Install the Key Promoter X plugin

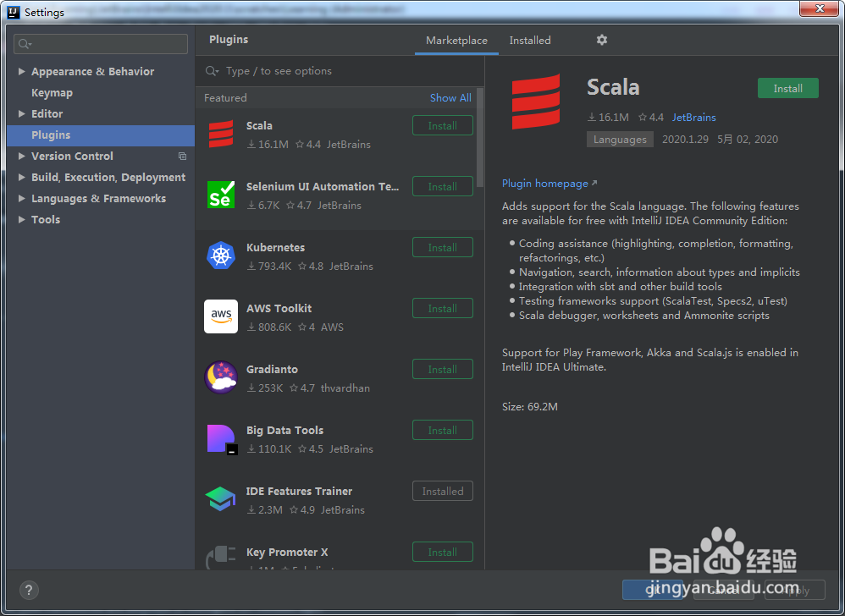[x=443, y=552]
